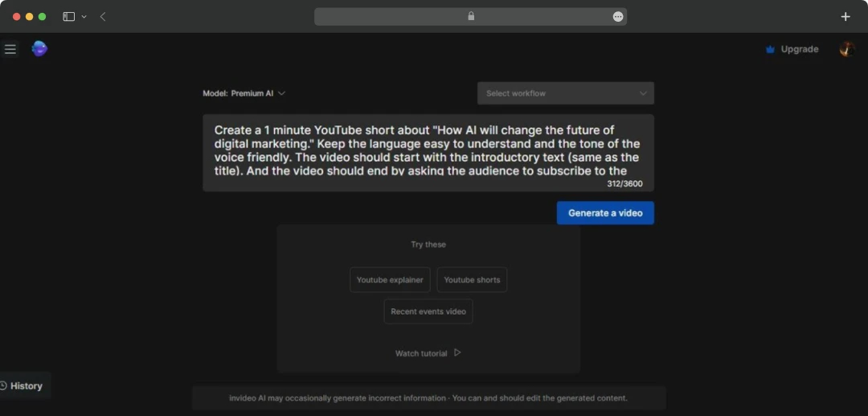Click the Try these label

click(x=428, y=245)
